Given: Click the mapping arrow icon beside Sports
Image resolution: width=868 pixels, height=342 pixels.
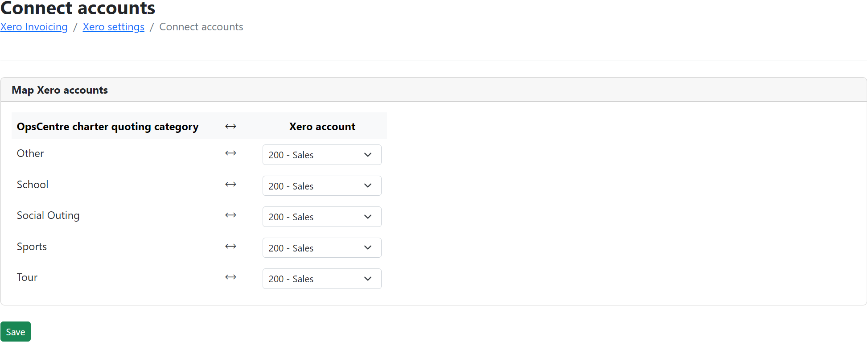Looking at the screenshot, I should tap(230, 246).
